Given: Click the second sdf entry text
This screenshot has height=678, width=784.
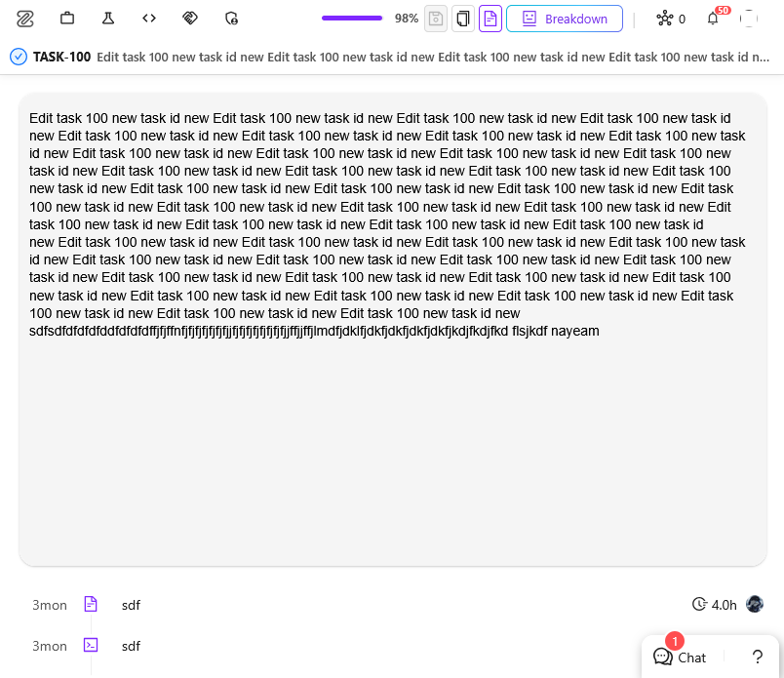Looking at the screenshot, I should tap(131, 646).
